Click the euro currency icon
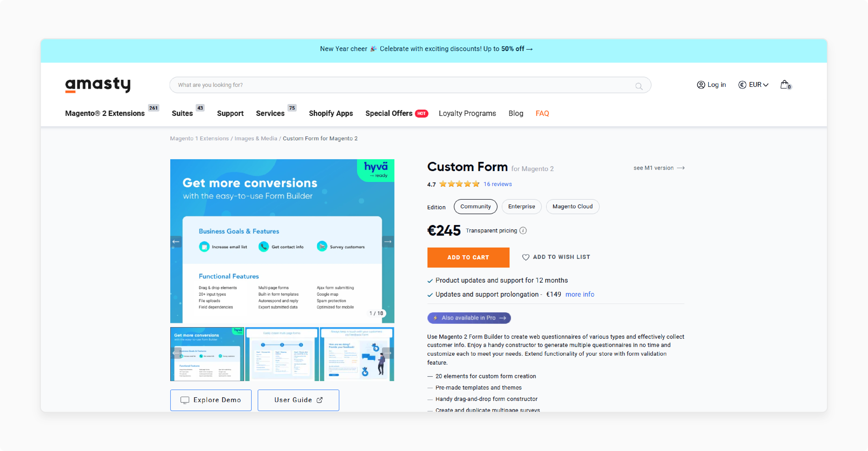868x451 pixels. (742, 85)
